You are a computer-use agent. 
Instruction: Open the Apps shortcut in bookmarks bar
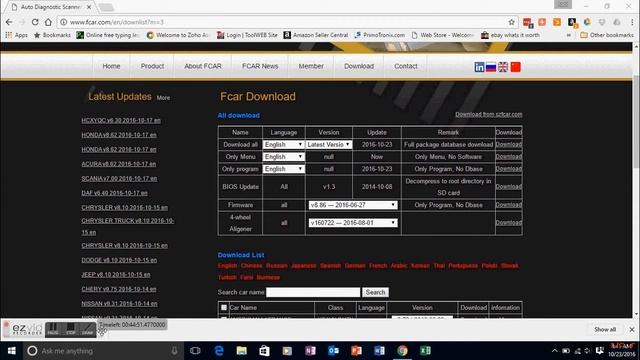click(x=16, y=35)
